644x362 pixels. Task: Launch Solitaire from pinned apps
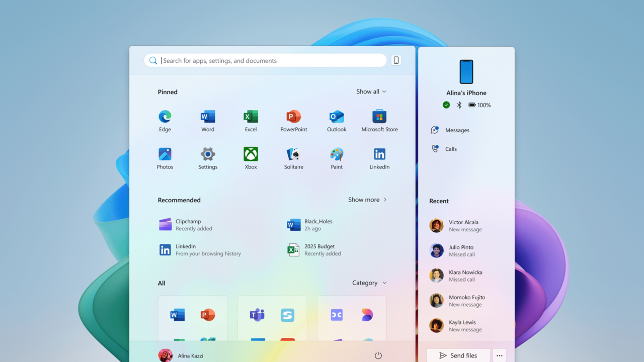click(293, 157)
